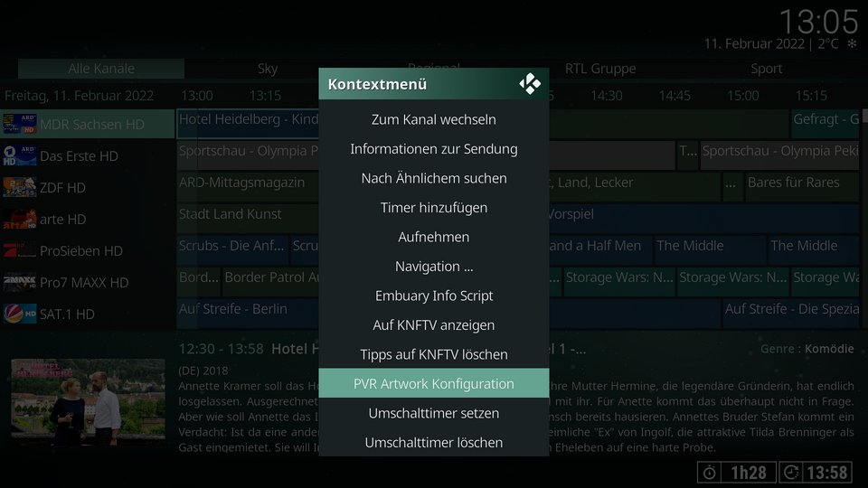The width and height of the screenshot is (868, 488).
Task: Switch to 'Alle Kanäle' channel group tab
Action: click(101, 69)
